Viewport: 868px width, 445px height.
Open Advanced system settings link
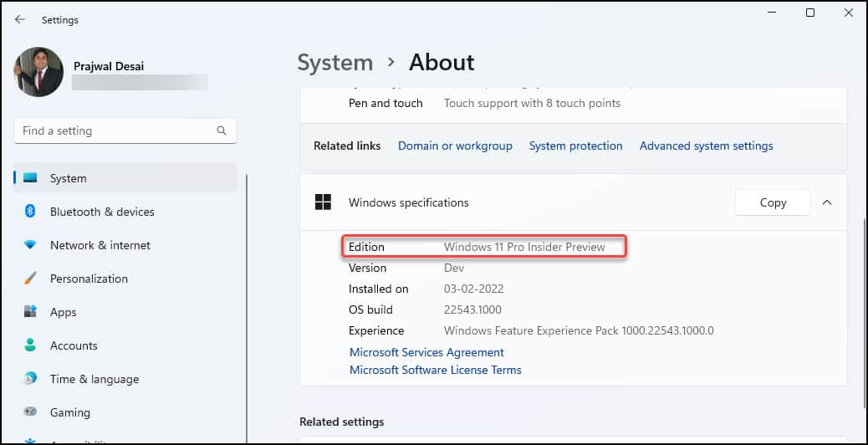coord(707,146)
